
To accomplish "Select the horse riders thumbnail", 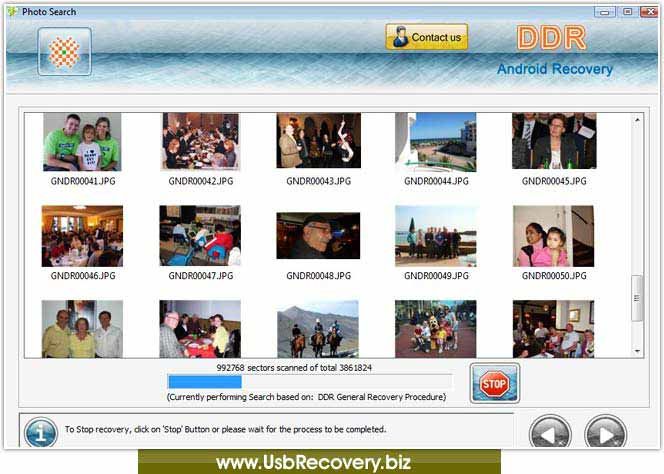I will 318,329.
